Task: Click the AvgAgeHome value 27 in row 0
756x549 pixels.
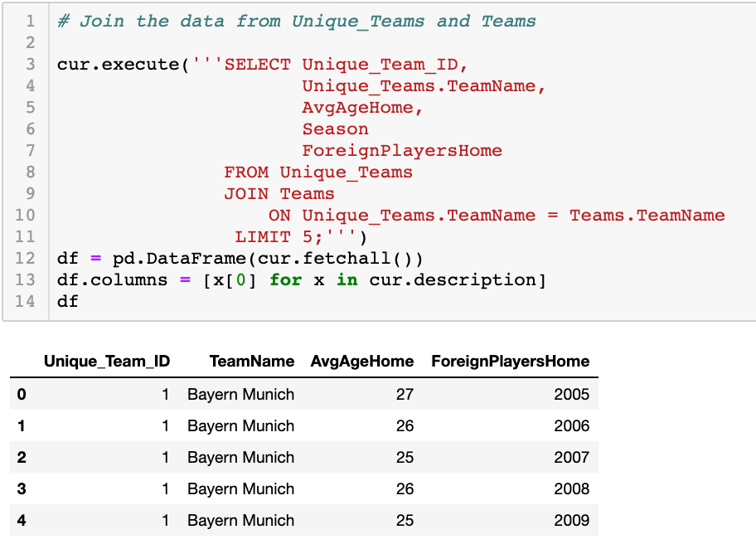Action: click(x=405, y=394)
